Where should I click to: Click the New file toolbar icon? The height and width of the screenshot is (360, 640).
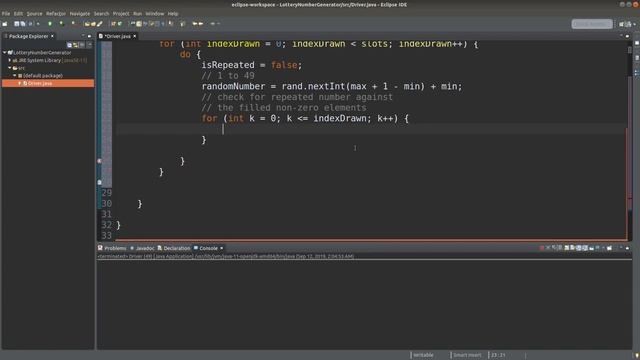5,24
